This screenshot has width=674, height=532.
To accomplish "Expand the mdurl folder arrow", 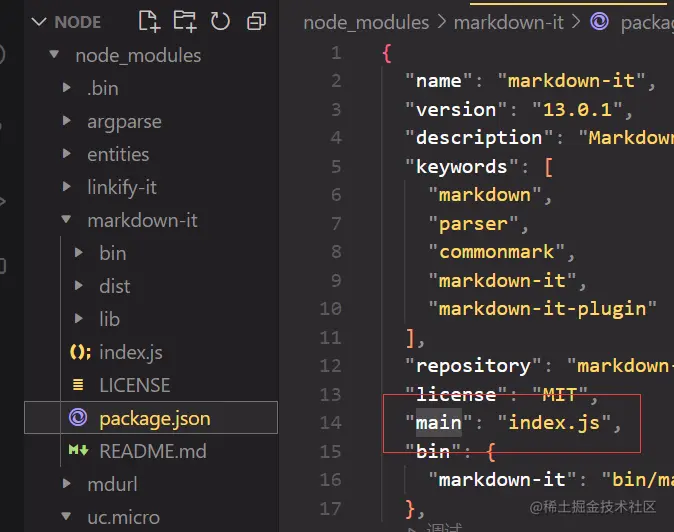I will 67,483.
